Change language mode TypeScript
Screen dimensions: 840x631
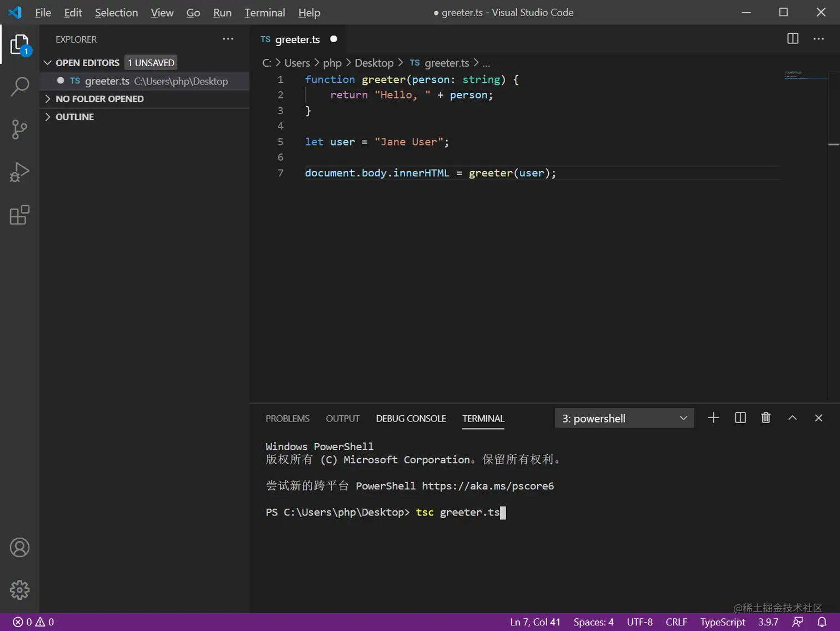pyautogui.click(x=722, y=622)
